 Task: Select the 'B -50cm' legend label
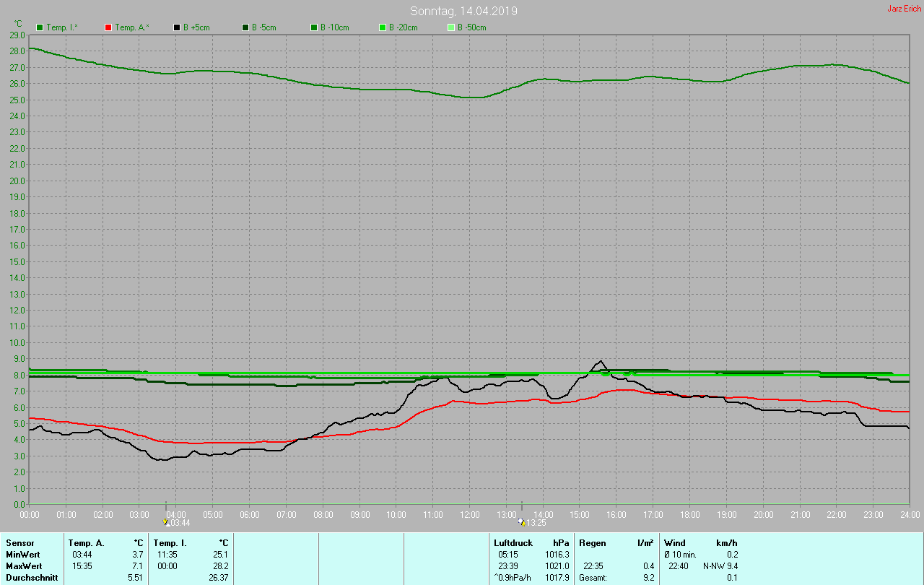tap(471, 27)
